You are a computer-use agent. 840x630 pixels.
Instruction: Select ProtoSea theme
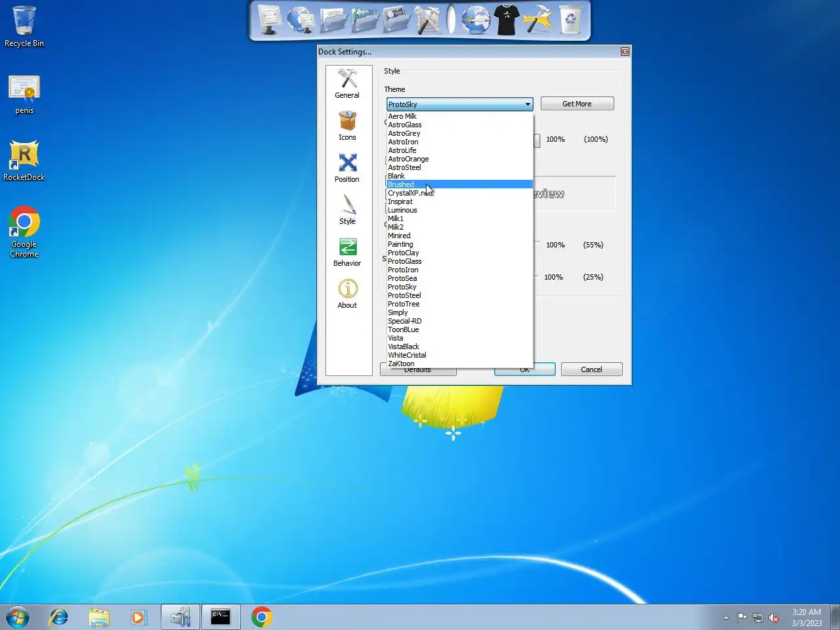(x=459, y=278)
